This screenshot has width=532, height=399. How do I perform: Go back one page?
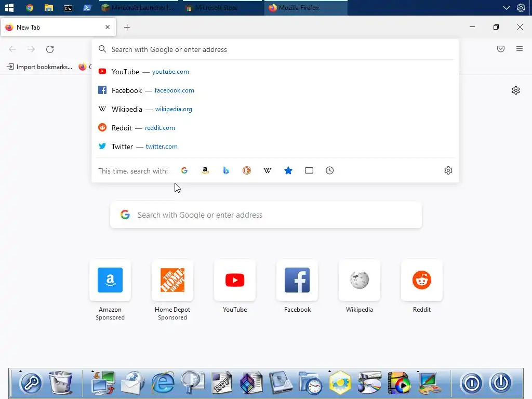[12, 49]
